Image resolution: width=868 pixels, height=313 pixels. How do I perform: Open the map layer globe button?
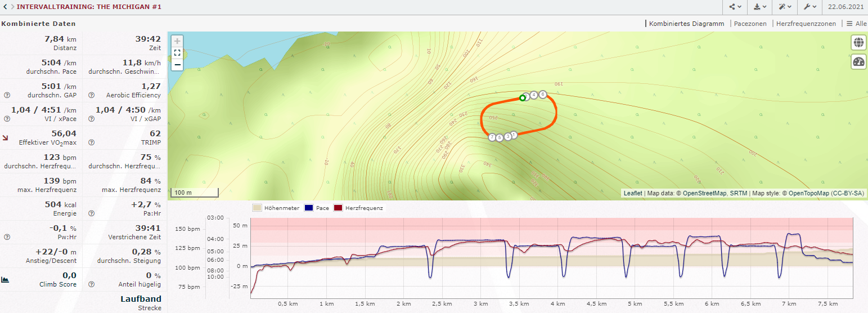pos(858,42)
